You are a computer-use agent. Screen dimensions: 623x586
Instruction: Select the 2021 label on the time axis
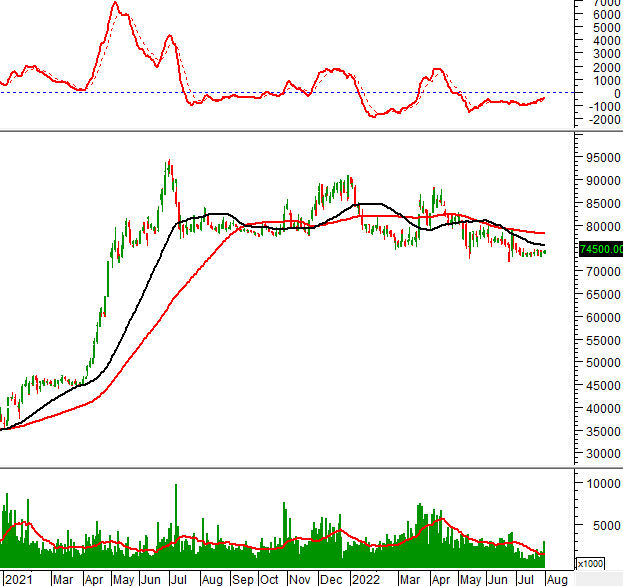pos(19,579)
